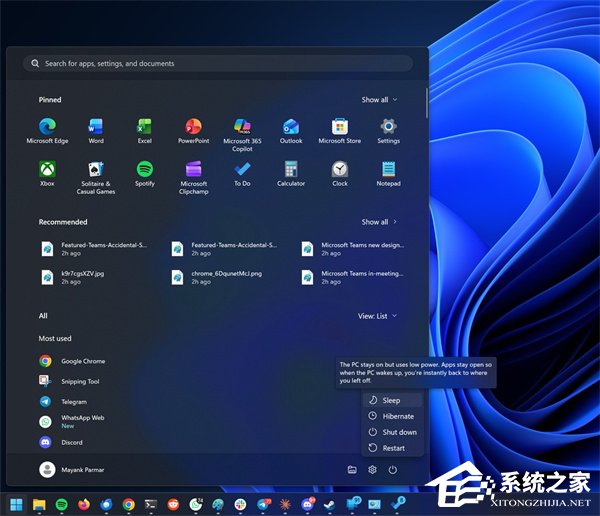This screenshot has width=600, height=516.
Task: Choose Hibernate in the power menu
Action: [x=393, y=416]
